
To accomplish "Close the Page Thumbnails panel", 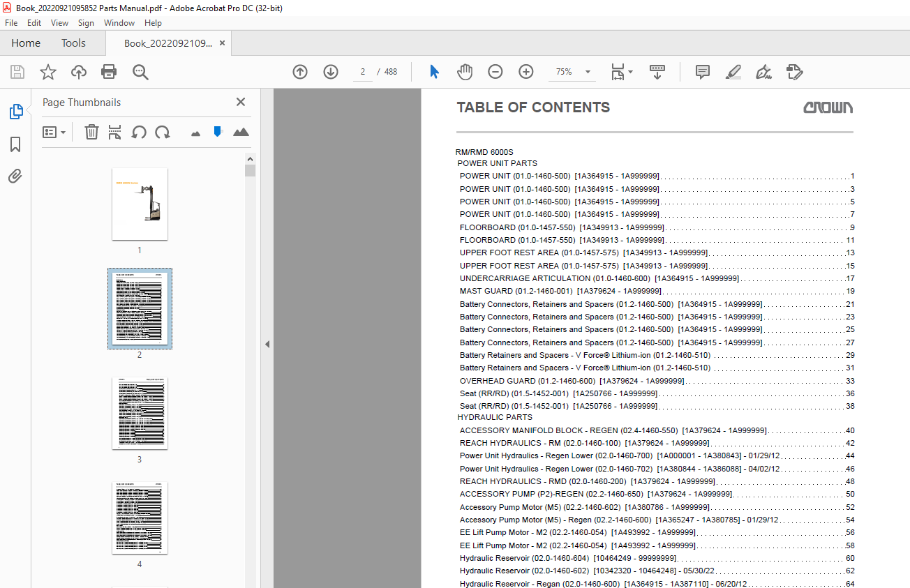I will (x=241, y=102).
